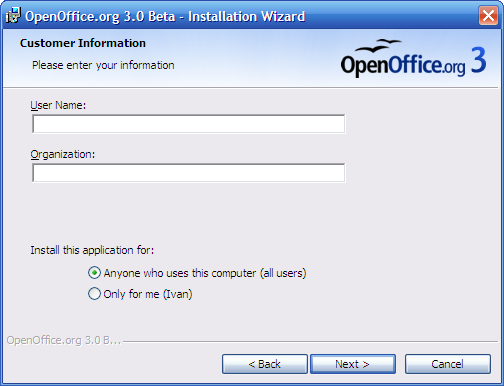Click the all users option label text
Image resolution: width=504 pixels, height=386 pixels.
205,273
